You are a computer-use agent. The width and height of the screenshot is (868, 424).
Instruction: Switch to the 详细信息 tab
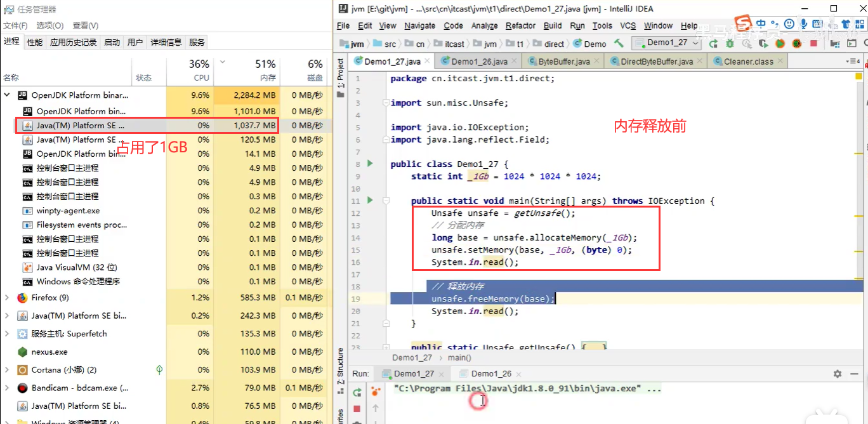(166, 43)
